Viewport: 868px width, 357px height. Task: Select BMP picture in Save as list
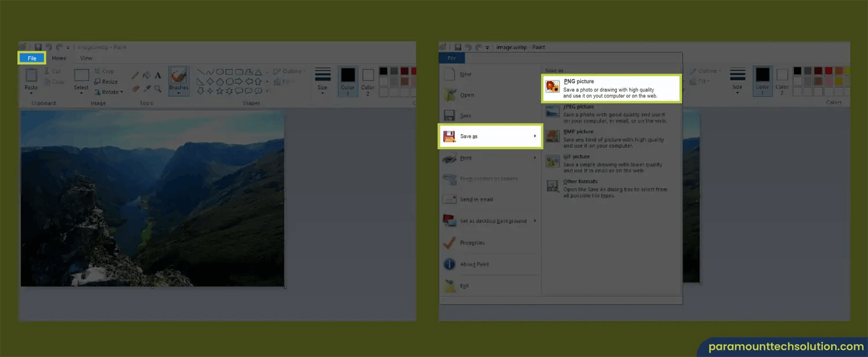coord(612,139)
